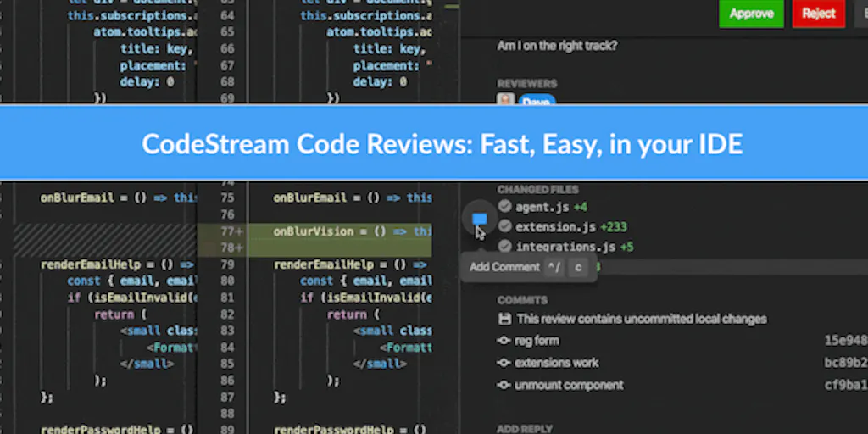868x434 pixels.
Task: Click the added line 78+ in the diff gutter
Action: coord(232,248)
